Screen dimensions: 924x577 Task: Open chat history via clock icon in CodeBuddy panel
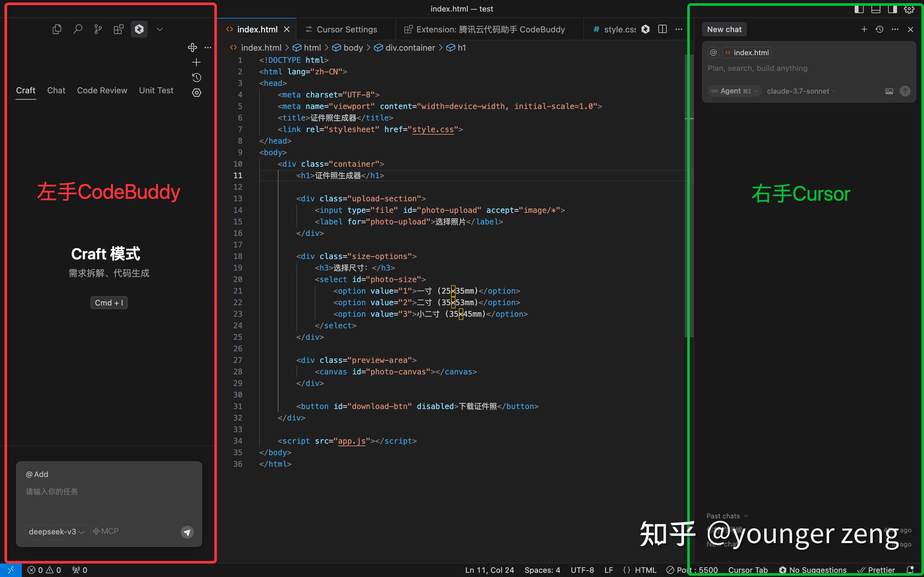(x=197, y=78)
